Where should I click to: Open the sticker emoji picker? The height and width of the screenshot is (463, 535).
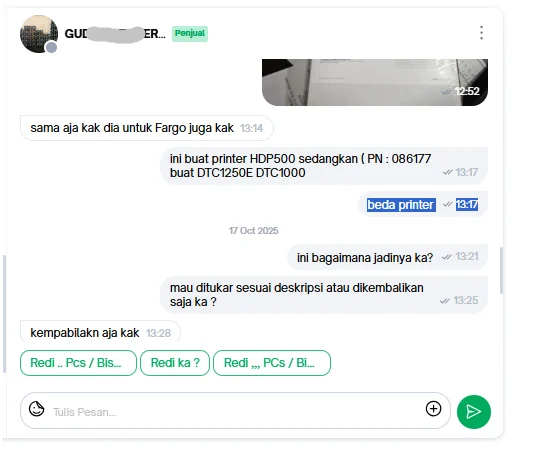tap(37, 409)
